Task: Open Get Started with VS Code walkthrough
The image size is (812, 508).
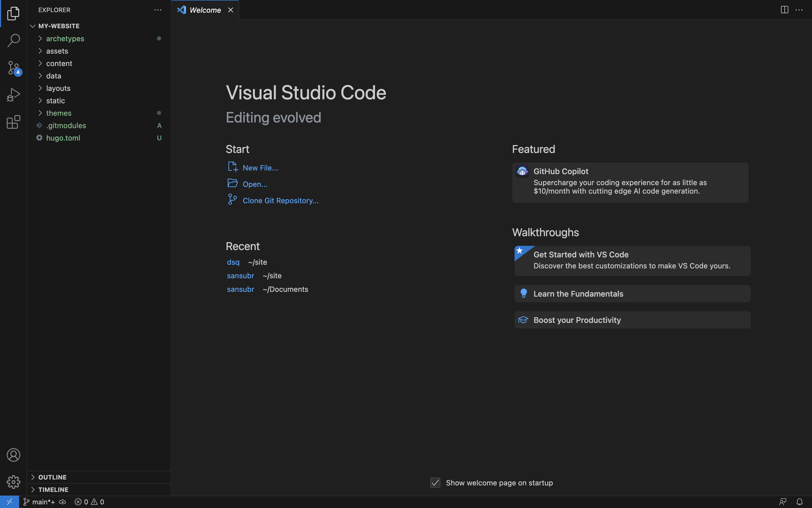Action: coord(632,261)
